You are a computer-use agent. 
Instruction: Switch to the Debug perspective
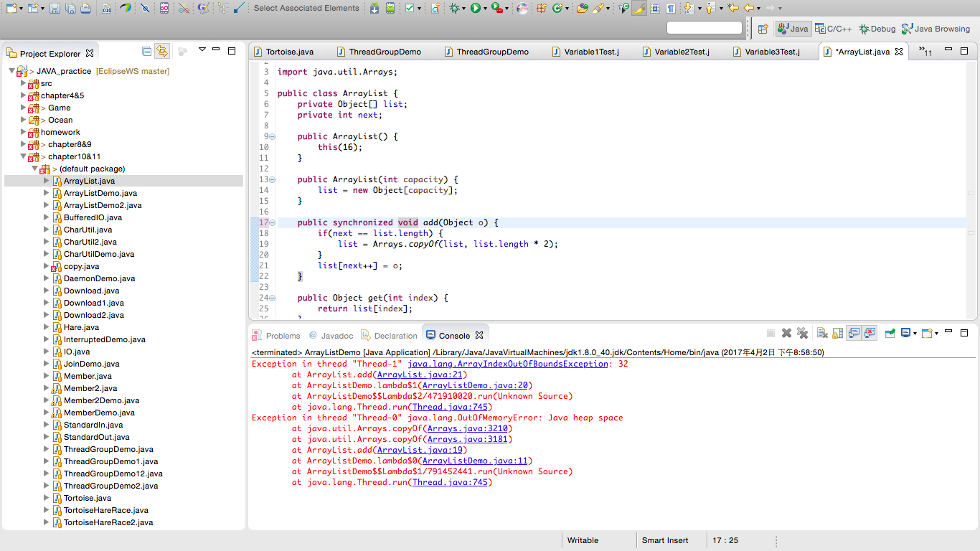point(877,29)
